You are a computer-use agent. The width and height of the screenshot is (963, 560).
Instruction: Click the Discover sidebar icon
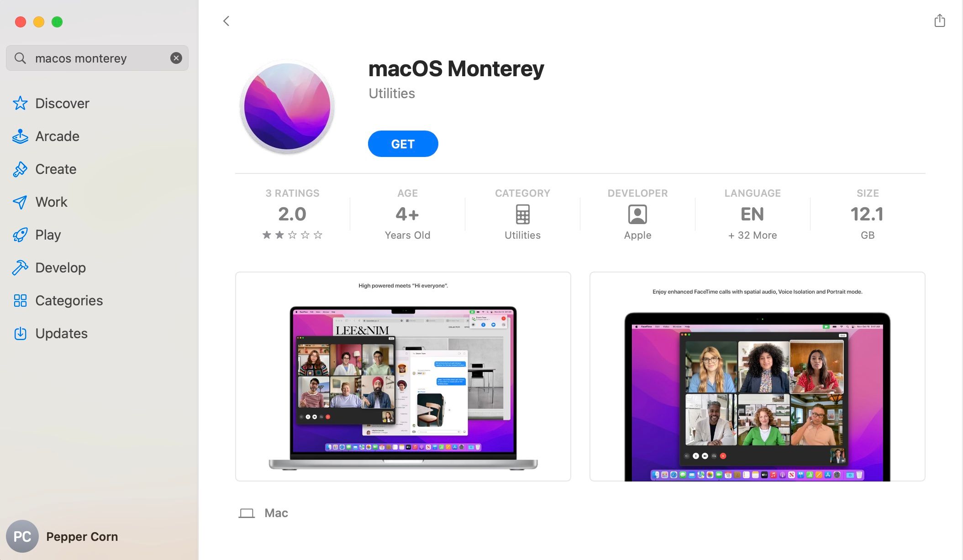tap(21, 103)
